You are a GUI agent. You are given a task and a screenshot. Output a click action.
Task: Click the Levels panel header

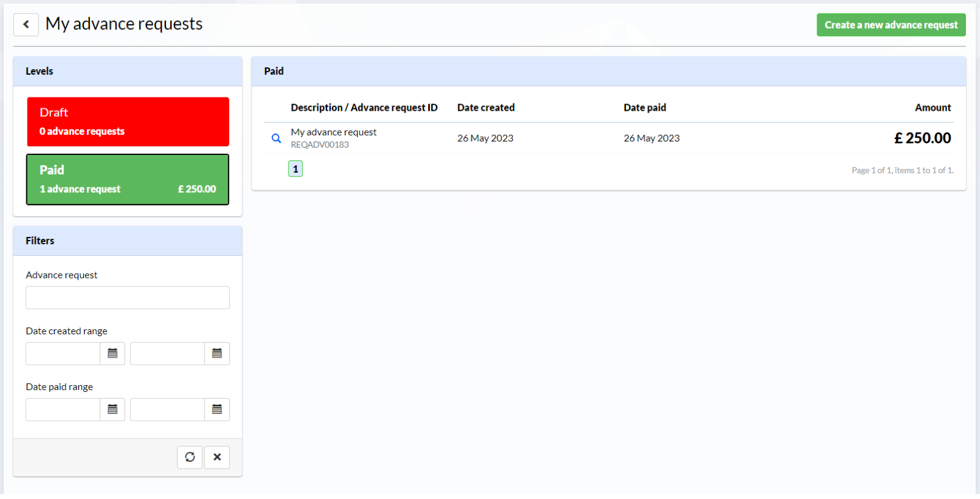click(127, 72)
